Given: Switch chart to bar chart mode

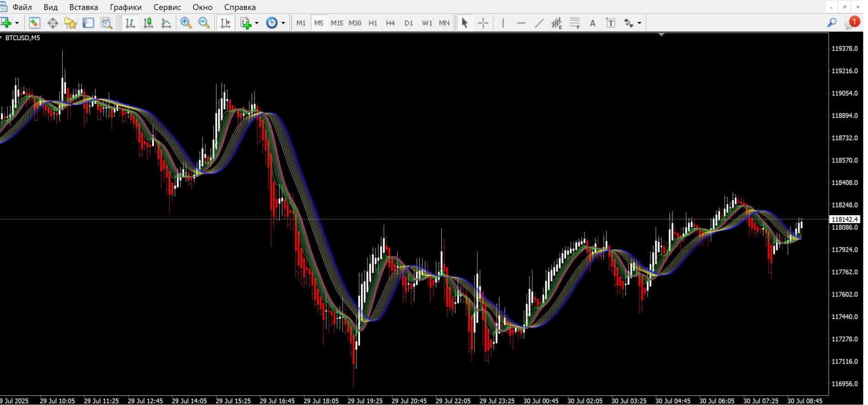Looking at the screenshot, I should (x=130, y=23).
